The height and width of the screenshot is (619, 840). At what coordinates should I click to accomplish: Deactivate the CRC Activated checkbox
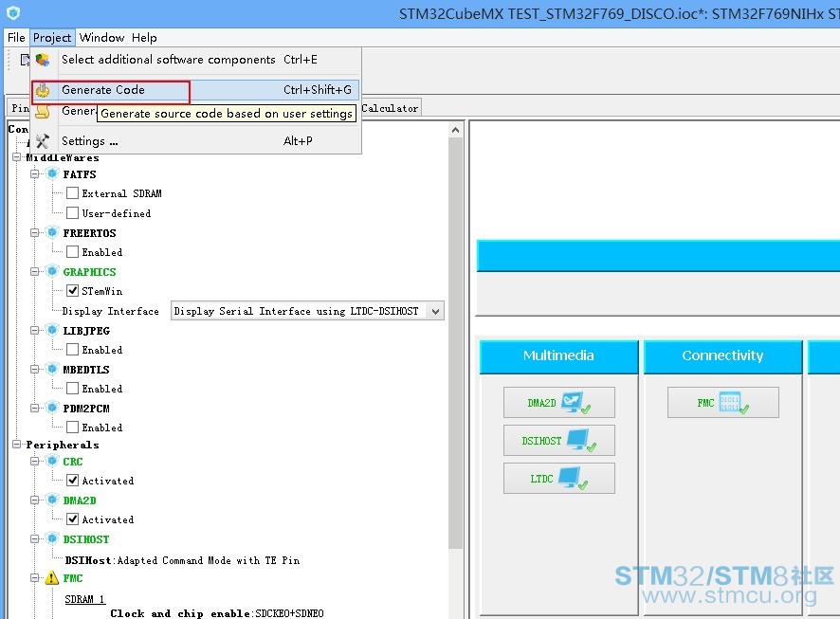click(x=72, y=481)
